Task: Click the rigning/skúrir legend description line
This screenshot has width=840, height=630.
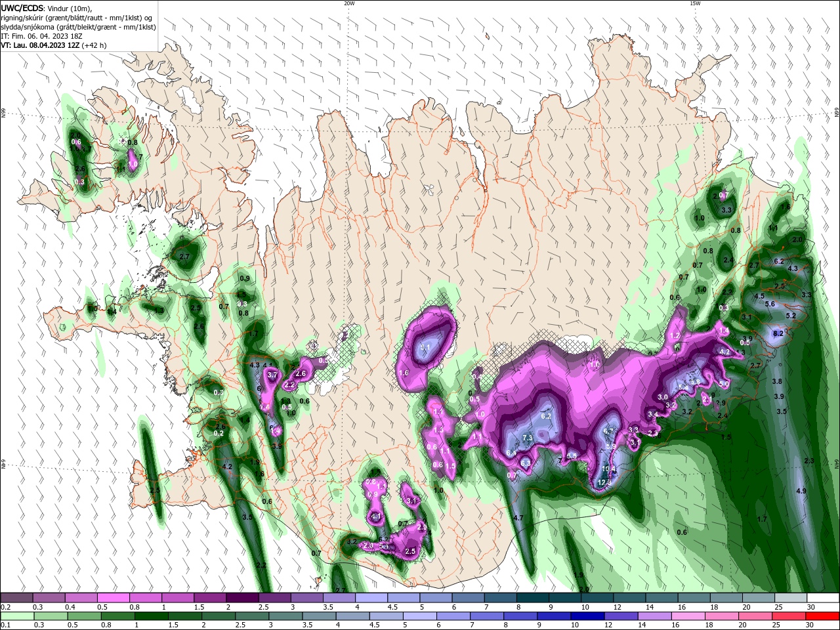Action: pyautogui.click(x=77, y=18)
